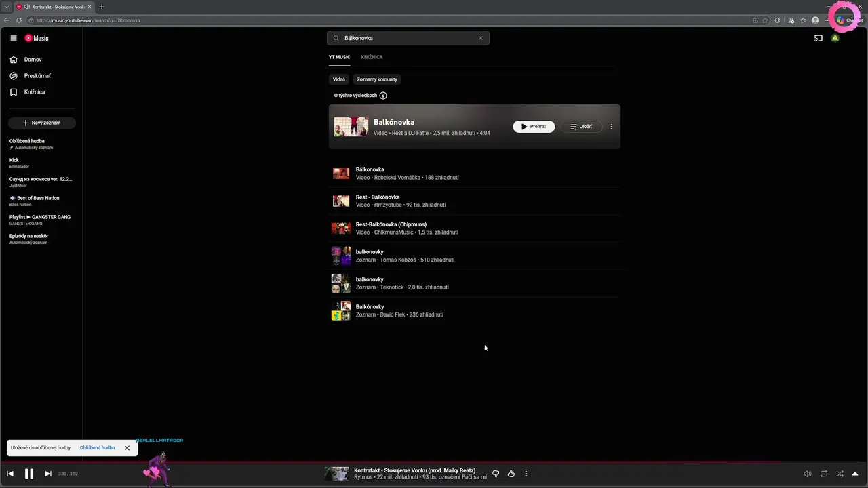Toggle repeat mode
This screenshot has width=868, height=488.
tap(824, 474)
